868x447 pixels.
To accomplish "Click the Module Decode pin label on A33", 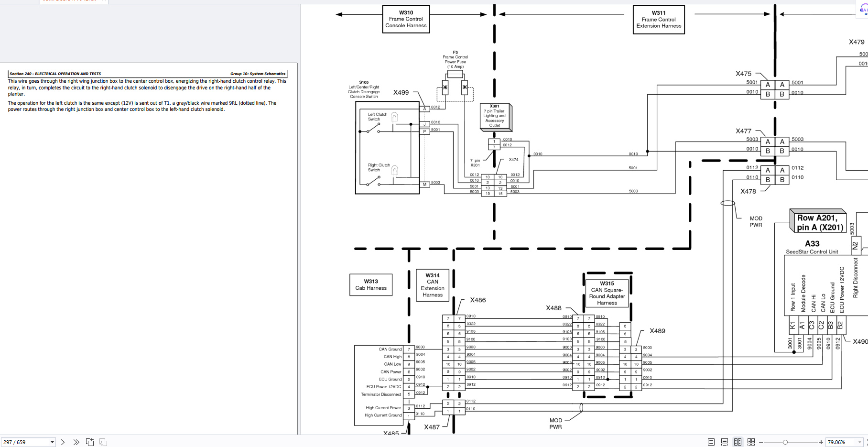I will [x=803, y=294].
